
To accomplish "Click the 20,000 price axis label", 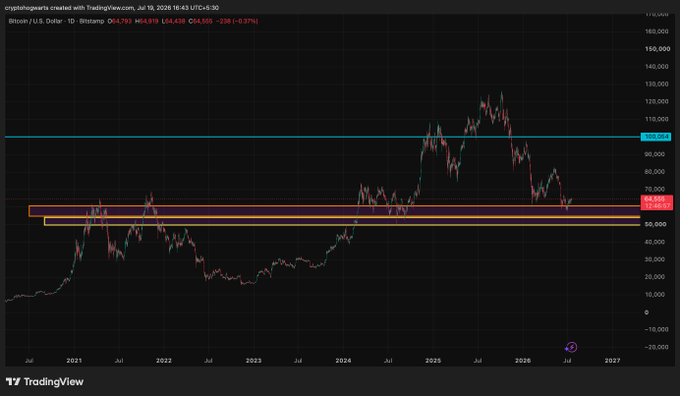I will tap(655, 277).
